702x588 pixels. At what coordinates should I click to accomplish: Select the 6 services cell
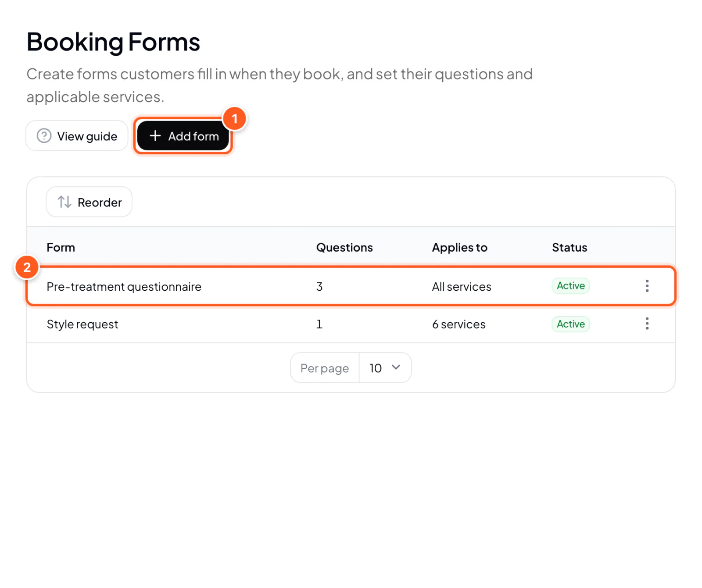pyautogui.click(x=458, y=324)
